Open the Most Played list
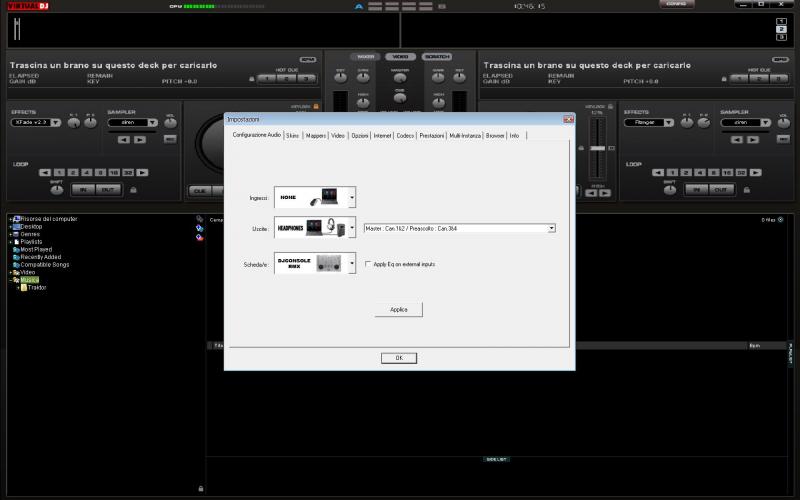Viewport: 800px width, 500px height. point(36,249)
